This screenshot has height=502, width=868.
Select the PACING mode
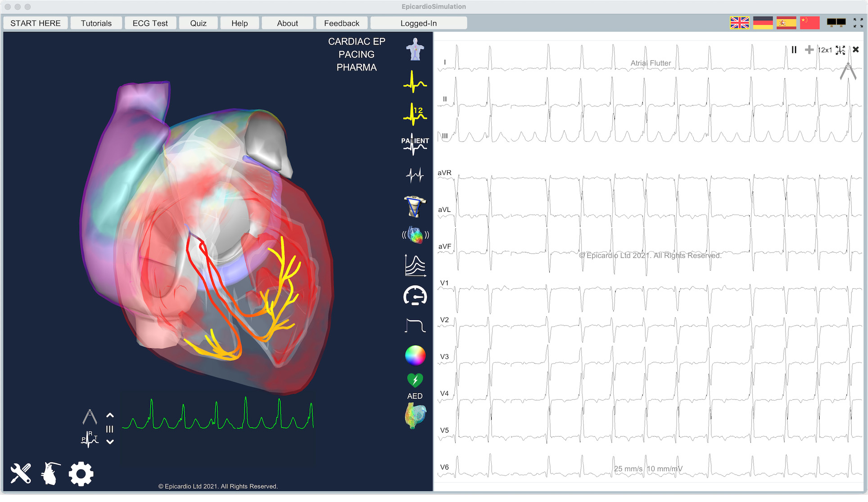pyautogui.click(x=357, y=54)
